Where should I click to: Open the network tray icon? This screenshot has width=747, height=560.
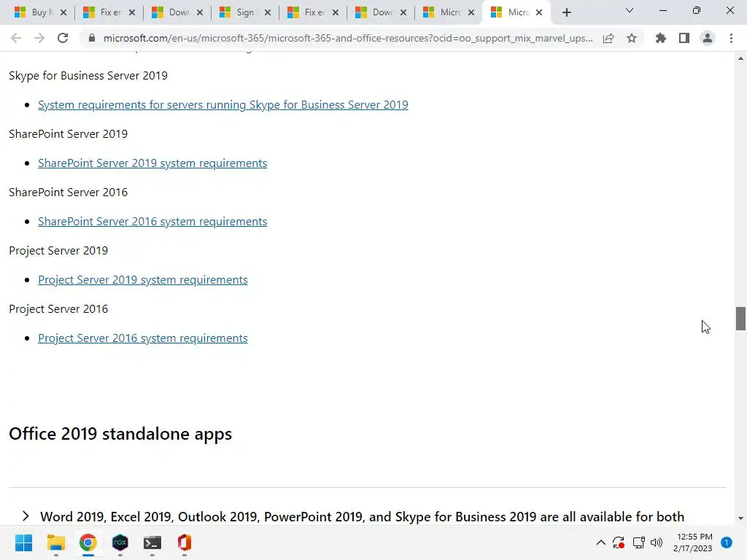pyautogui.click(x=638, y=542)
